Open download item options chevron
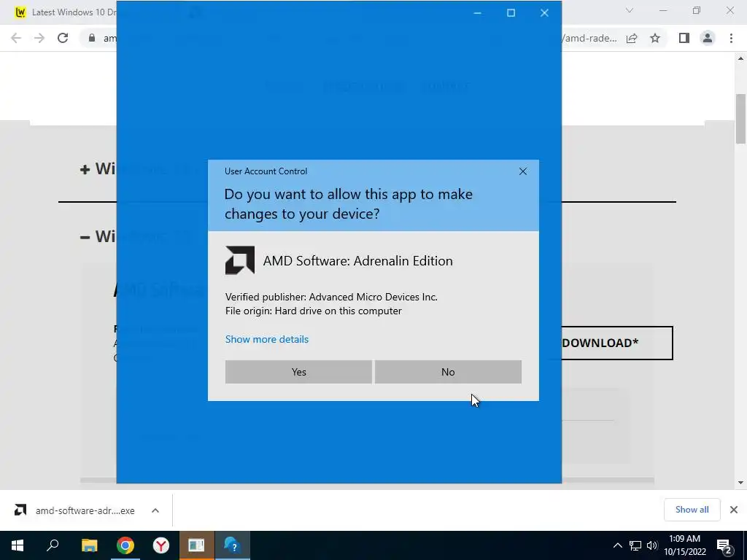 [155, 510]
